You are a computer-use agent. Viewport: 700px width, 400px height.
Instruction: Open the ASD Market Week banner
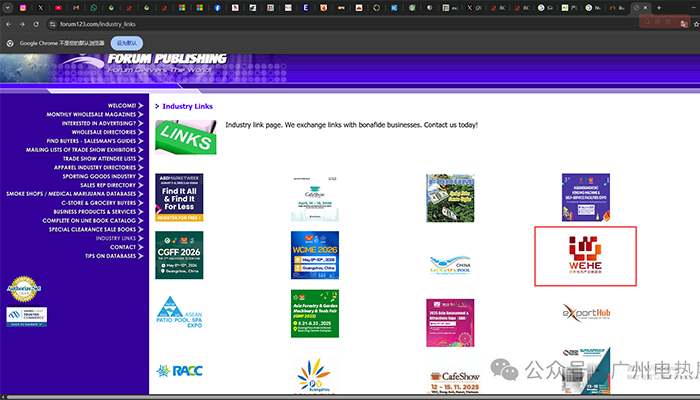pos(180,197)
